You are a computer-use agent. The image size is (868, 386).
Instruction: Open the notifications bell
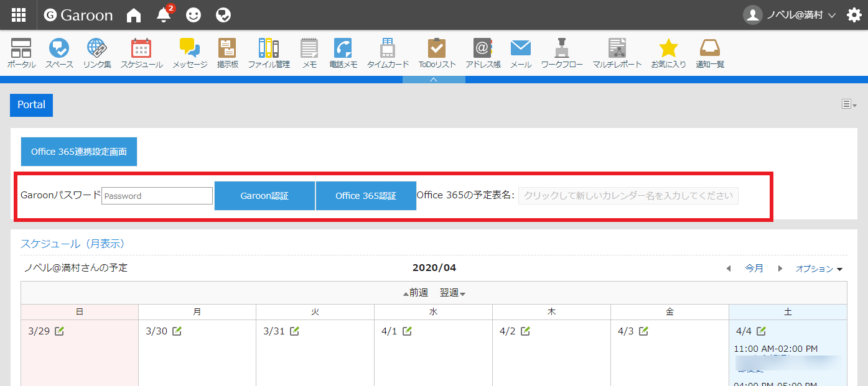coord(164,15)
